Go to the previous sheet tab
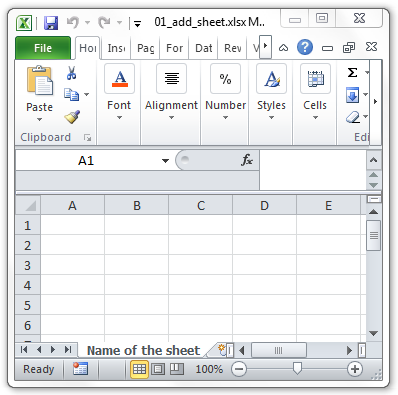 pos(39,350)
